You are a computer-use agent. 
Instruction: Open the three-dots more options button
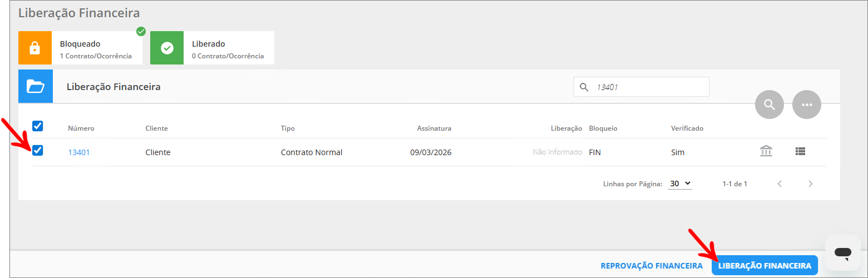[x=807, y=105]
